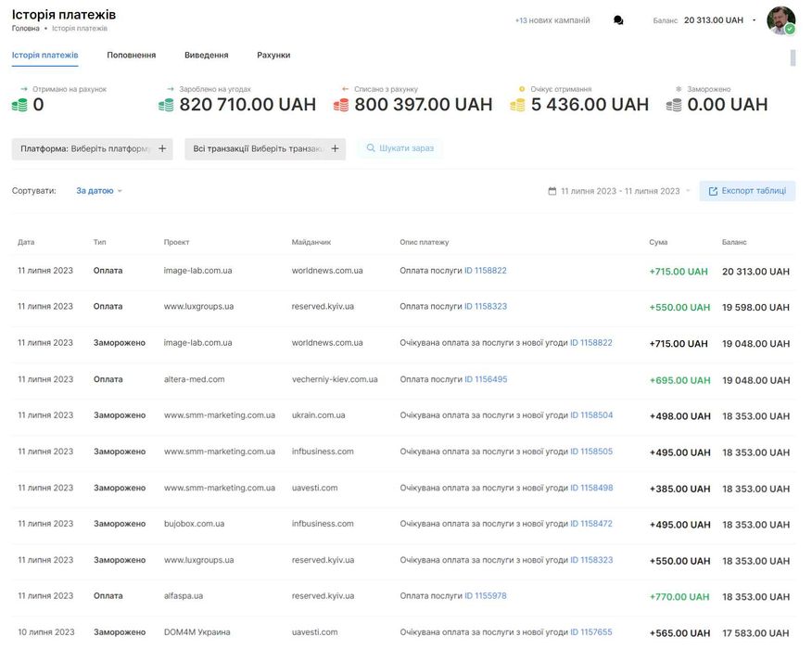This screenshot has height=649, width=812.
Task: Click the calendar icon beside date range
Action: 552,191
